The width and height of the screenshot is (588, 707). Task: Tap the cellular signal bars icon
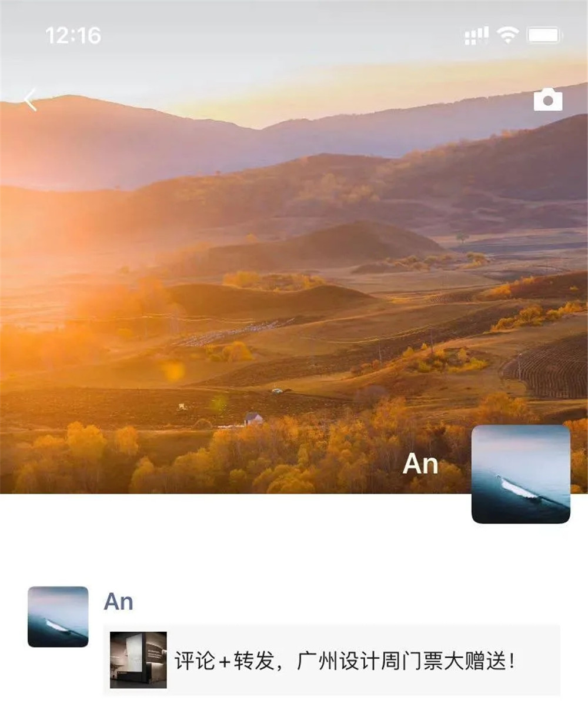point(476,36)
